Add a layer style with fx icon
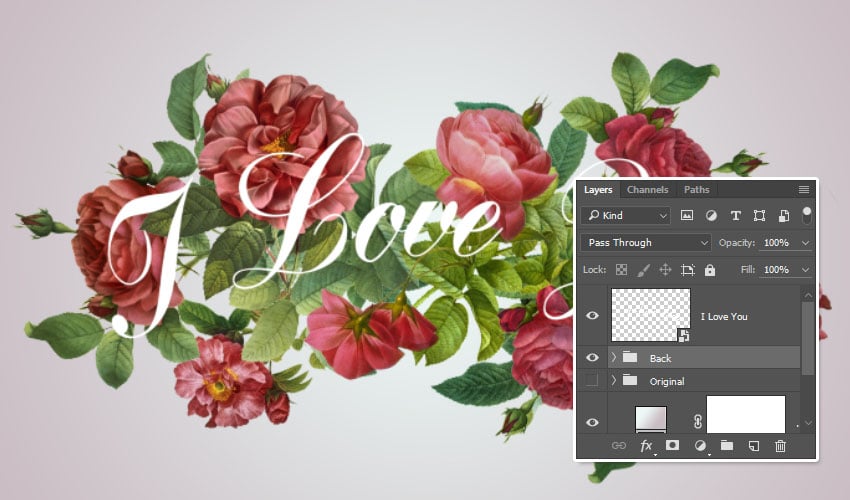Screen dimensions: 850x500 [x=646, y=446]
